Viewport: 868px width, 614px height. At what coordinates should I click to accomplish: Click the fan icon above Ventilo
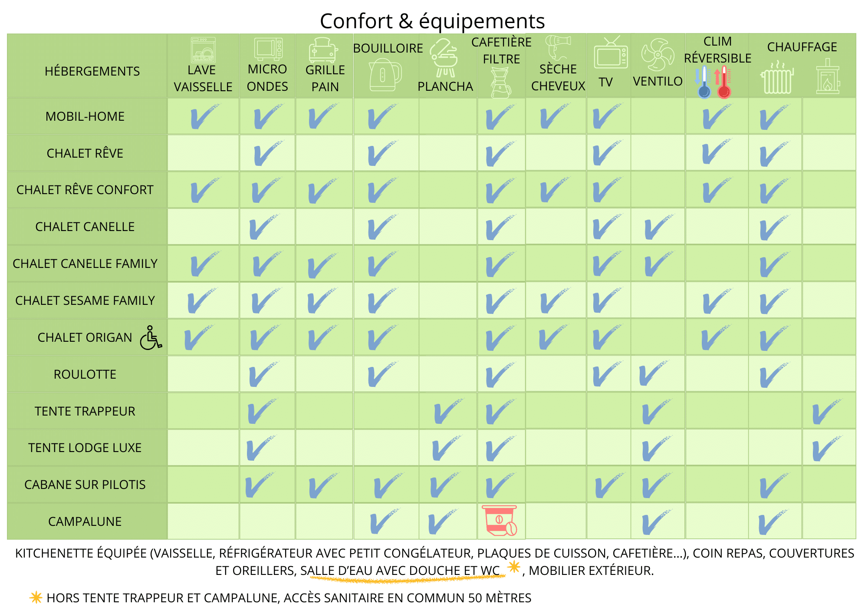pos(658,55)
